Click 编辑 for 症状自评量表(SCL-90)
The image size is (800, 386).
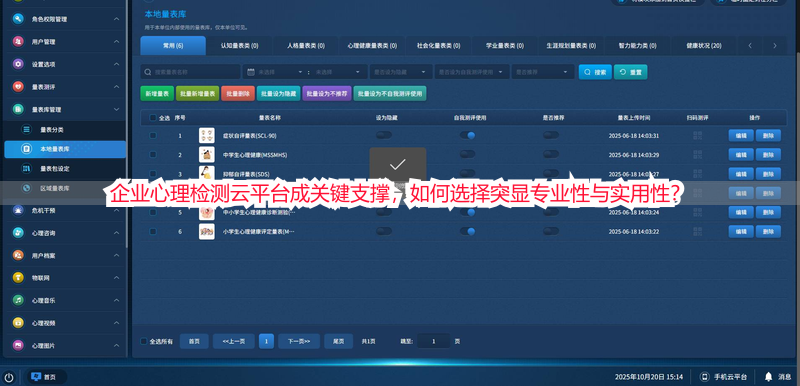click(x=741, y=136)
